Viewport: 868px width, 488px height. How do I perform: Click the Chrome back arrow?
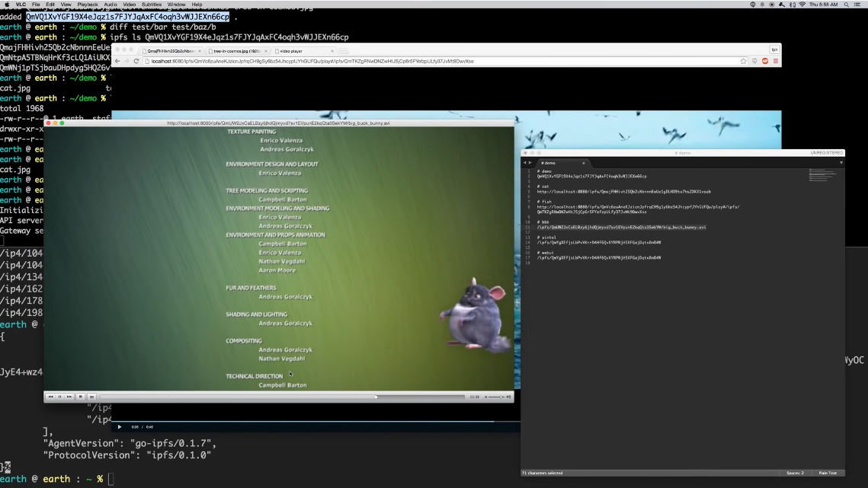point(117,61)
